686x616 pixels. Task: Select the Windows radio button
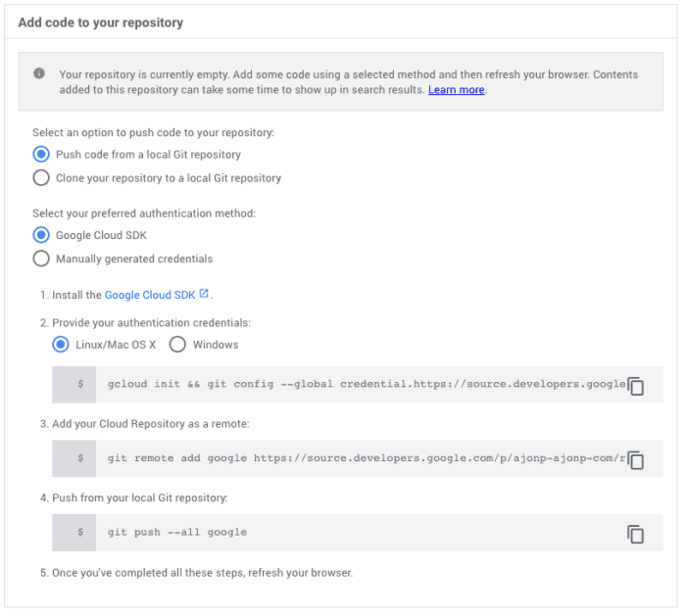tap(178, 344)
